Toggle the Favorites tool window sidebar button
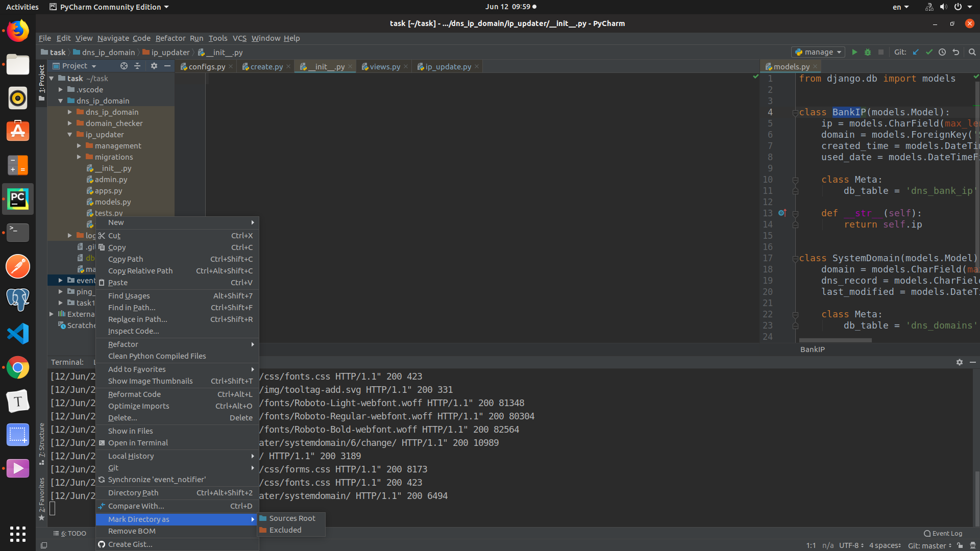Viewport: 980px width, 551px height. point(42,498)
